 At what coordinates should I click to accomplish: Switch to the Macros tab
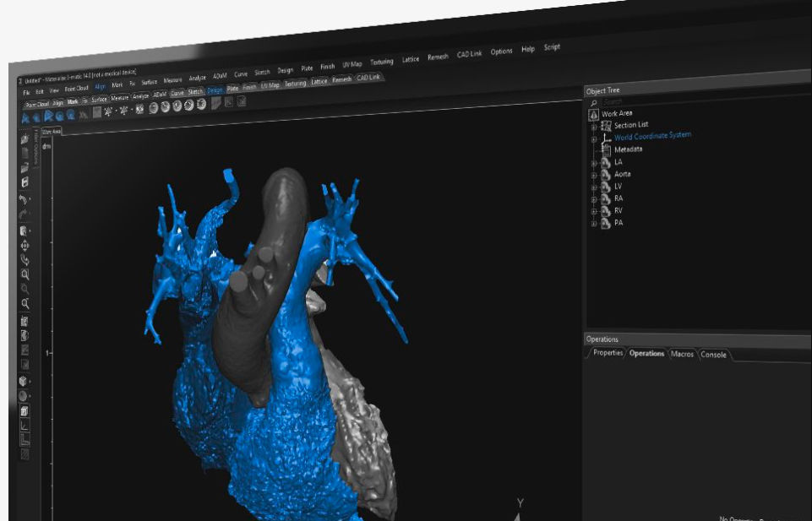682,355
